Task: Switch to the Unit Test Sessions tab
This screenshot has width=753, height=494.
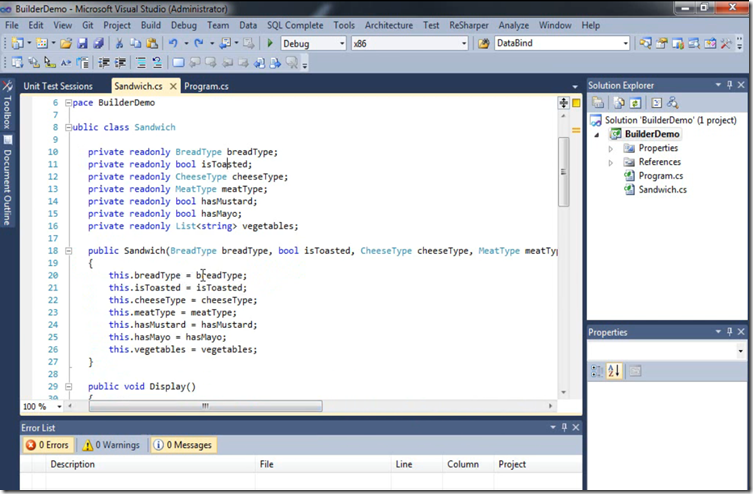Action: click(x=58, y=86)
